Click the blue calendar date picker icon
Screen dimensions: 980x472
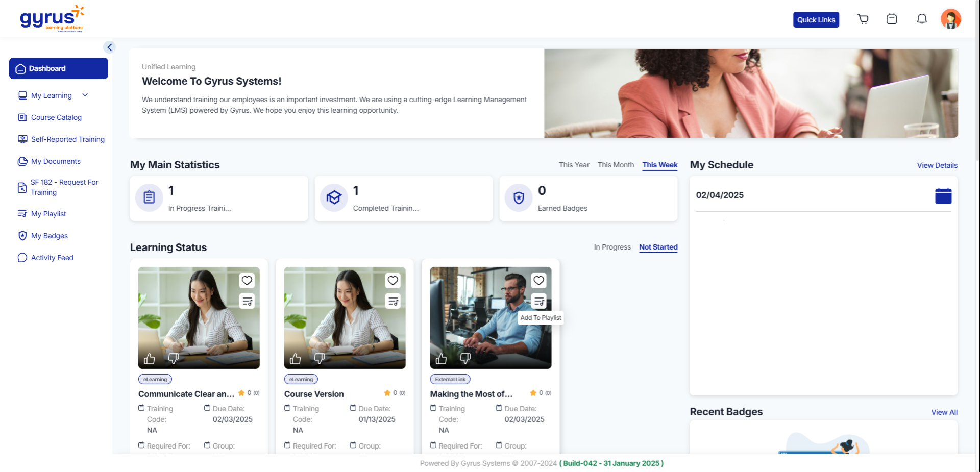[x=943, y=196]
